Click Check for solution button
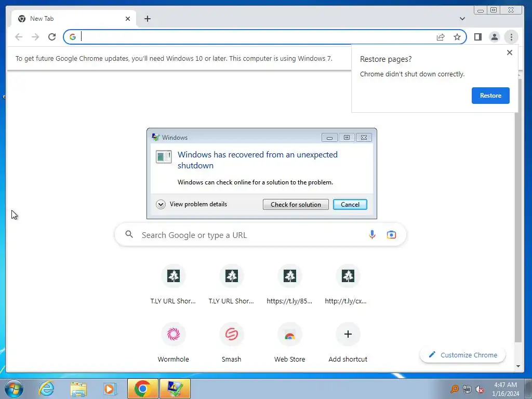Image resolution: width=532 pixels, height=399 pixels. click(x=296, y=205)
